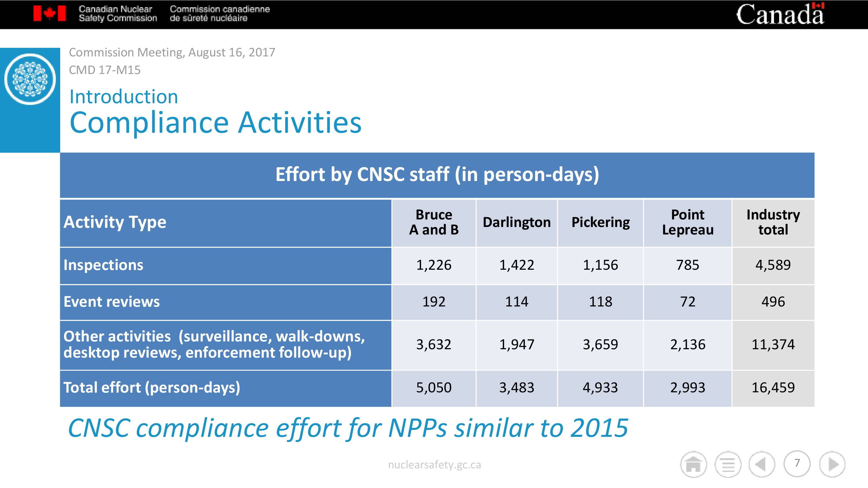Click Point Lepreau inspections value 785

coord(688,265)
